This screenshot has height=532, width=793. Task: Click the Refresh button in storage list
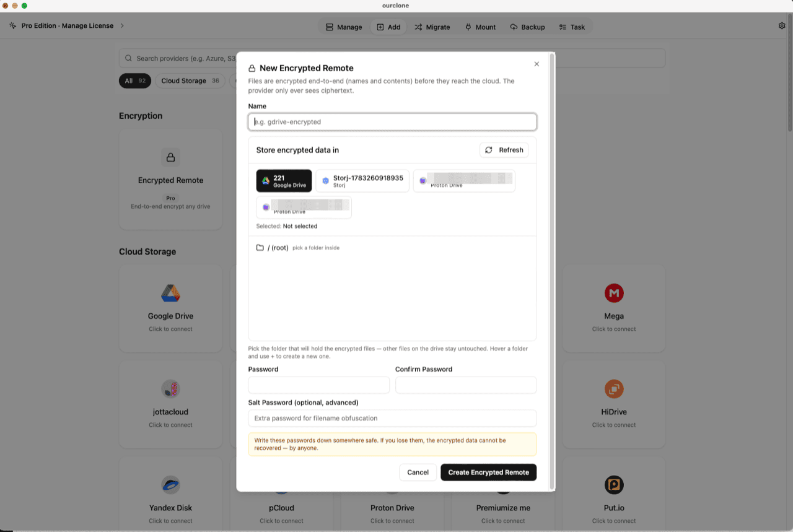(504, 150)
